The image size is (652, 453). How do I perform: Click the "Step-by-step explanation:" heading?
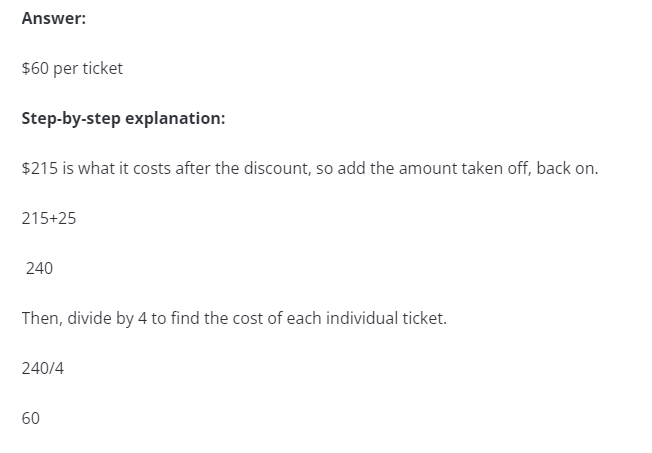tap(123, 119)
